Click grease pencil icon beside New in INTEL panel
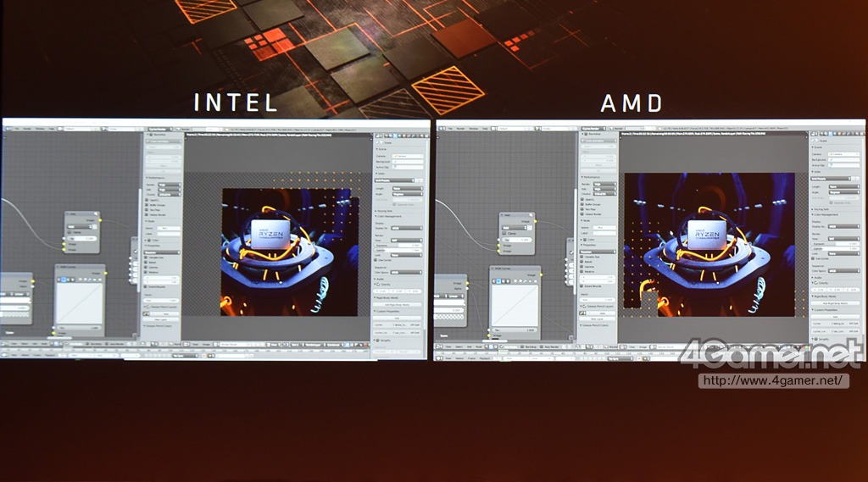Image resolution: width=868 pixels, height=482 pixels. [146, 313]
